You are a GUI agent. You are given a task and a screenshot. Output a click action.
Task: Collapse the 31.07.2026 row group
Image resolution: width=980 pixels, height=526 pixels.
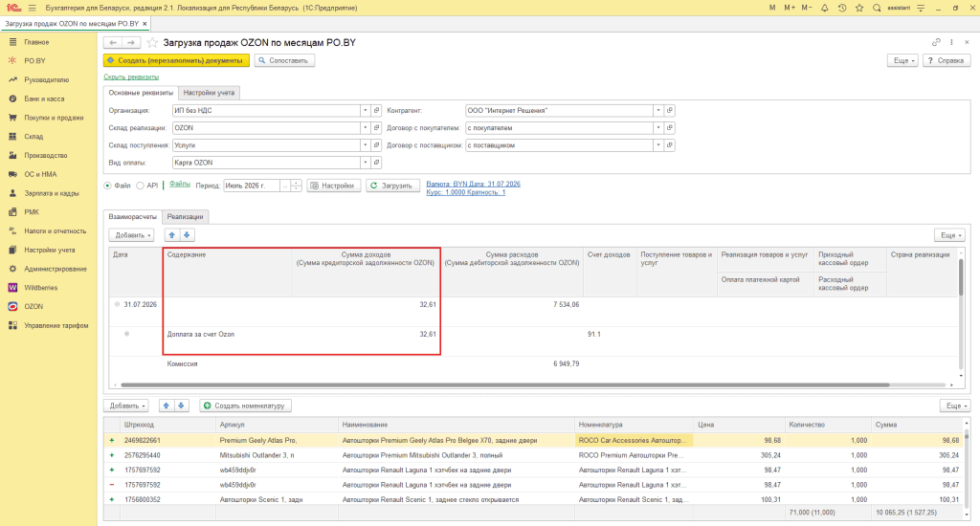[117, 304]
